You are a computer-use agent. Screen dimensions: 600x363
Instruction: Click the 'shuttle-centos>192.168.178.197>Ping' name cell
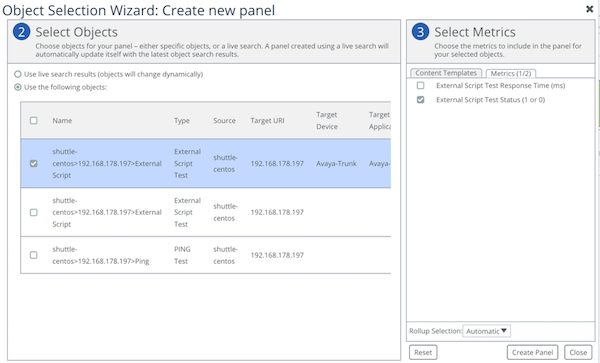tap(101, 255)
